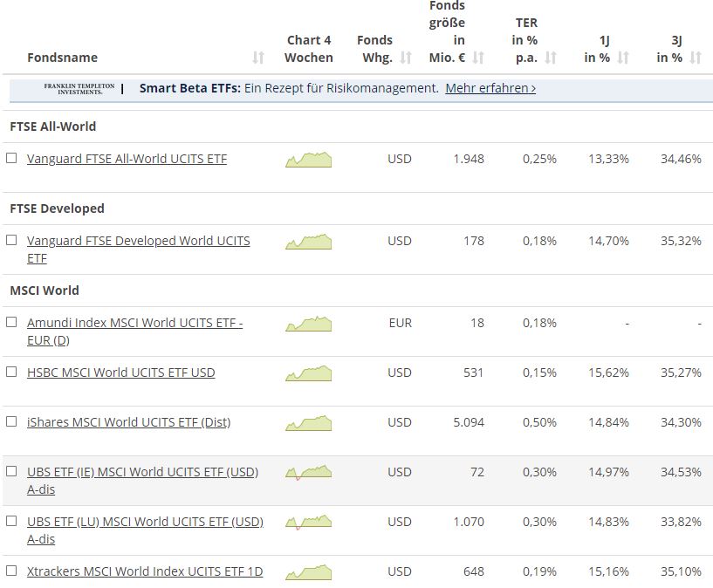Sort by Fonds Whg. currency arrows
713x588 pixels.
coord(406,58)
